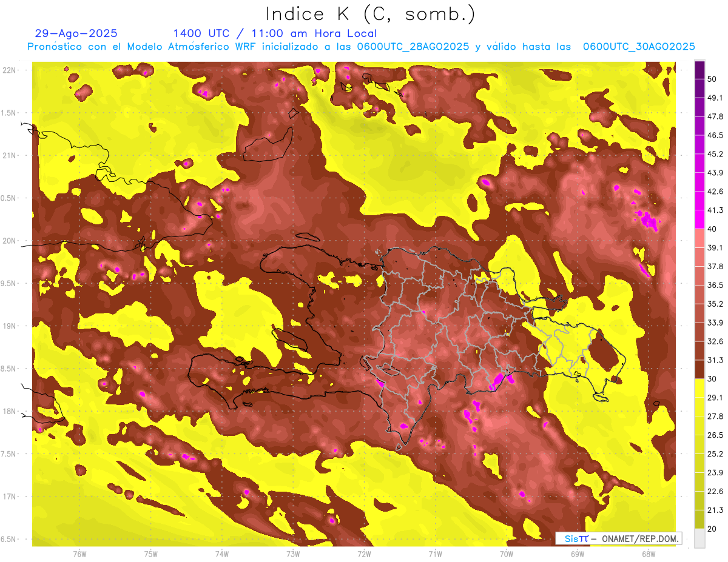Image resolution: width=728 pixels, height=562 pixels.
Task: Click the dark purple swatch above 50
Action: tap(699, 70)
